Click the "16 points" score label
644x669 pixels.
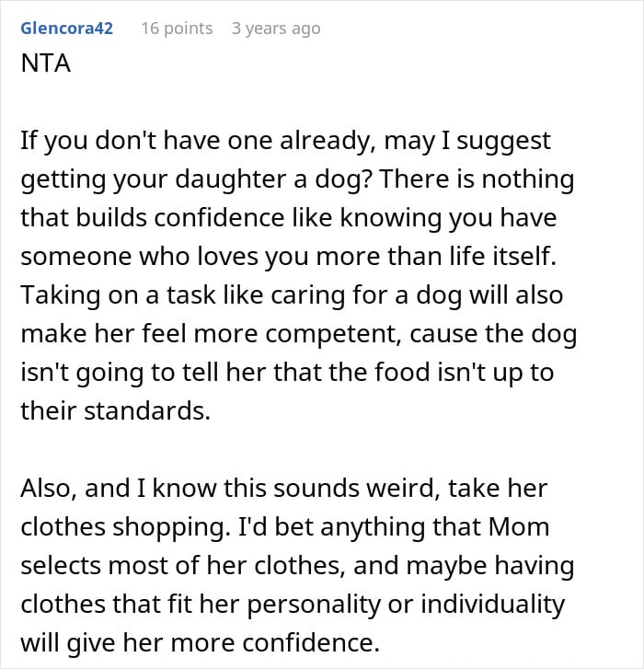(x=177, y=29)
